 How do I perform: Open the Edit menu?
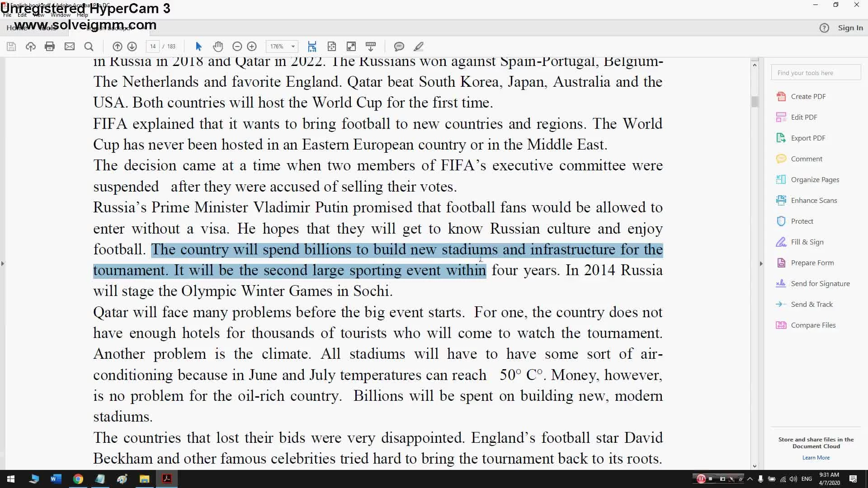(x=22, y=15)
